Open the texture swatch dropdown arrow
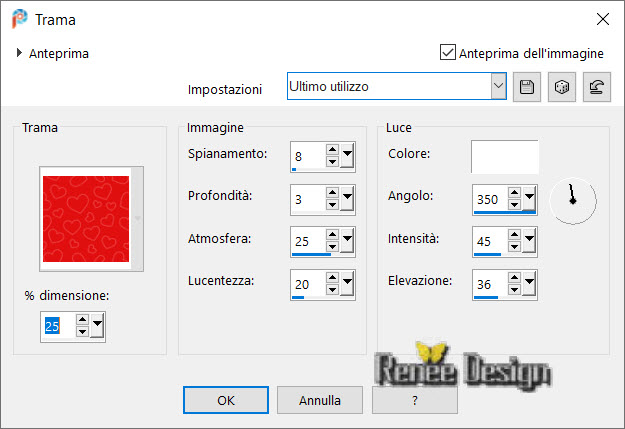Image resolution: width=625 pixels, height=429 pixels. 138,218
